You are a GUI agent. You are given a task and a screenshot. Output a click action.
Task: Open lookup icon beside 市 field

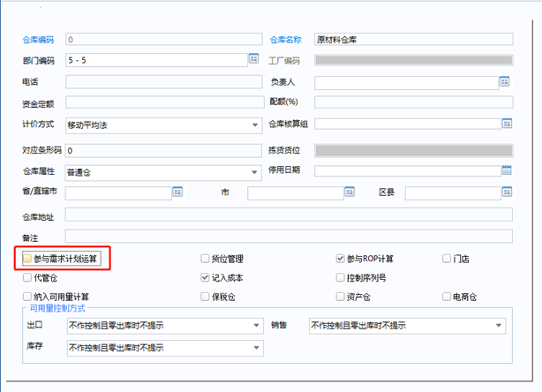pyautogui.click(x=350, y=192)
